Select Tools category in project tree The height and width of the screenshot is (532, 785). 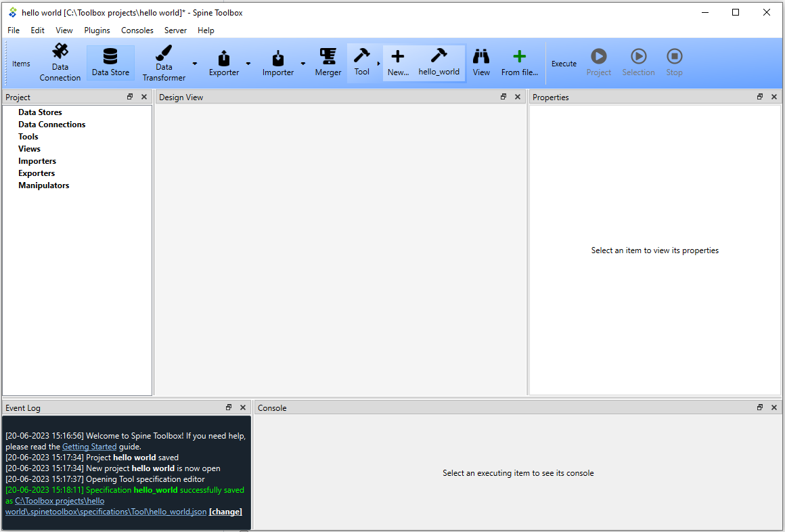pos(28,136)
